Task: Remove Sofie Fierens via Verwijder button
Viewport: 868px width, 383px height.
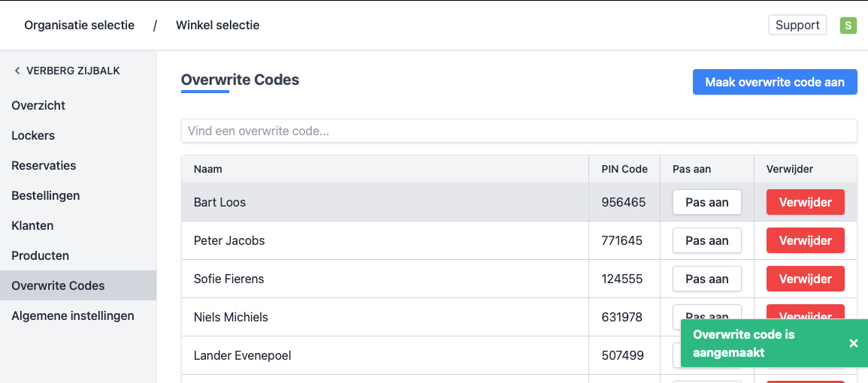Action: [x=805, y=279]
